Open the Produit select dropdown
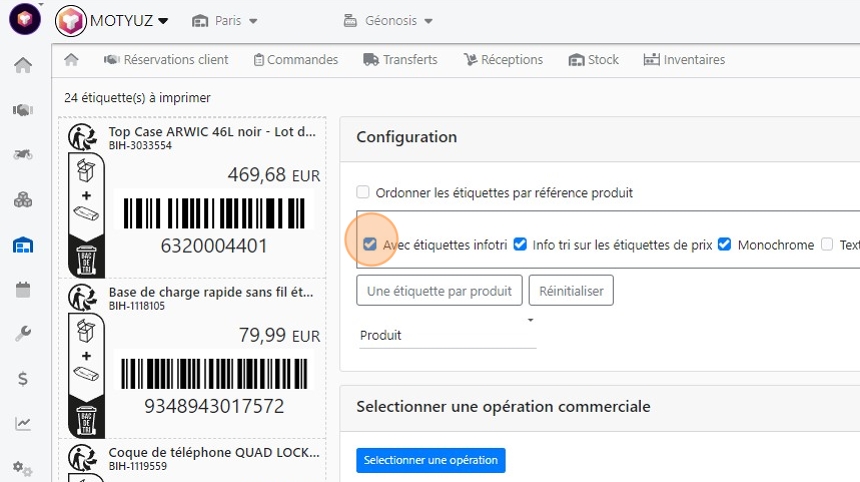The width and height of the screenshot is (860, 482). click(x=446, y=335)
